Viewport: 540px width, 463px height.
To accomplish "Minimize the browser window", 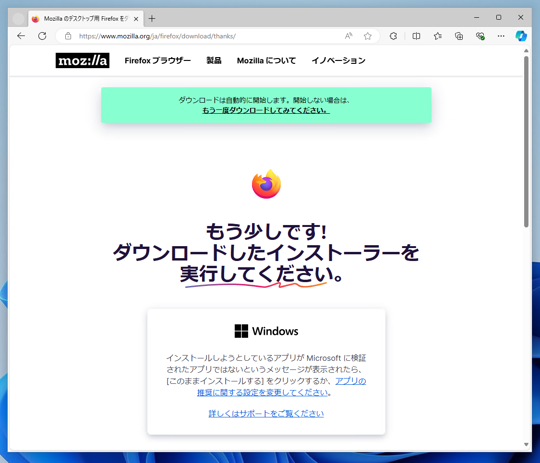I will [477, 17].
